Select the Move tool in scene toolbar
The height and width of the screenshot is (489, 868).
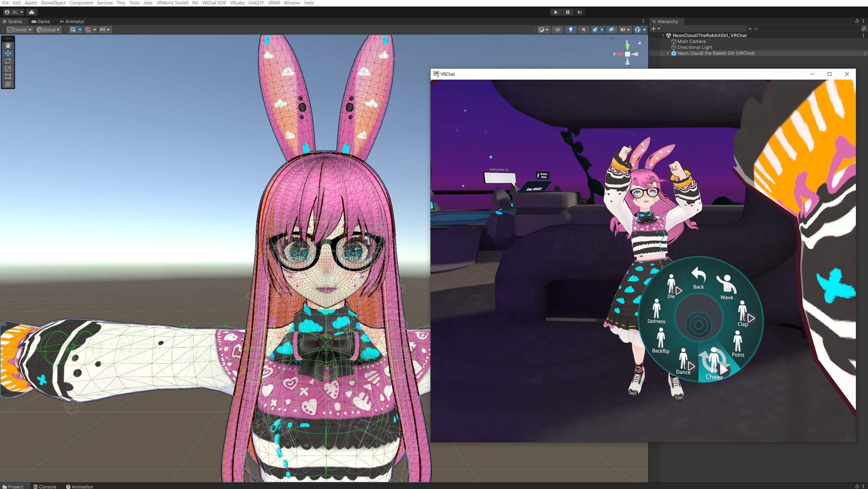(x=8, y=53)
